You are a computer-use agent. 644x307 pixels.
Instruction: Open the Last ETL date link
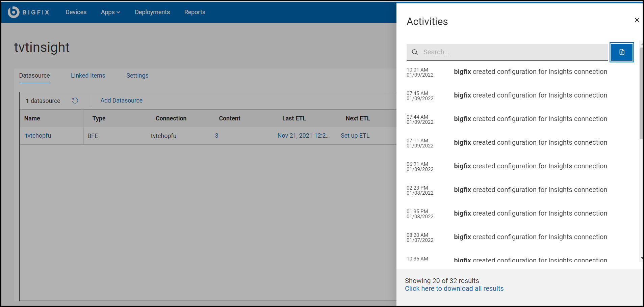pyautogui.click(x=303, y=136)
